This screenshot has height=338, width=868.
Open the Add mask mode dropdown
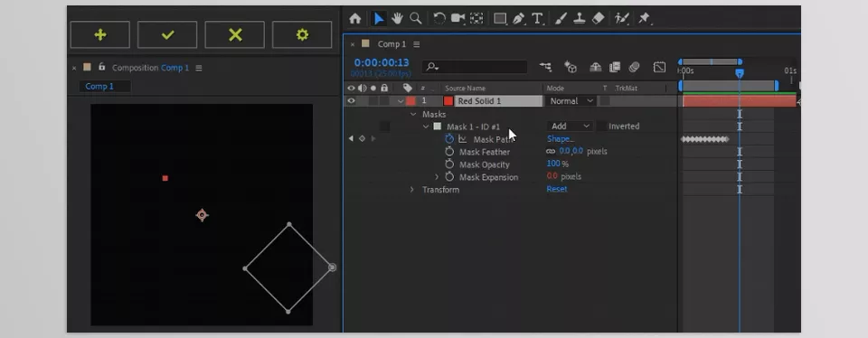571,127
